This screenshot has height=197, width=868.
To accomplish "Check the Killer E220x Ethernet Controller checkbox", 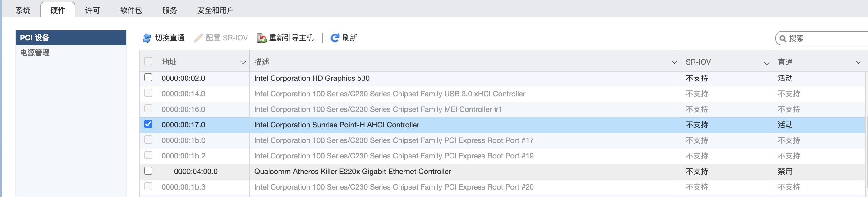I will 148,171.
